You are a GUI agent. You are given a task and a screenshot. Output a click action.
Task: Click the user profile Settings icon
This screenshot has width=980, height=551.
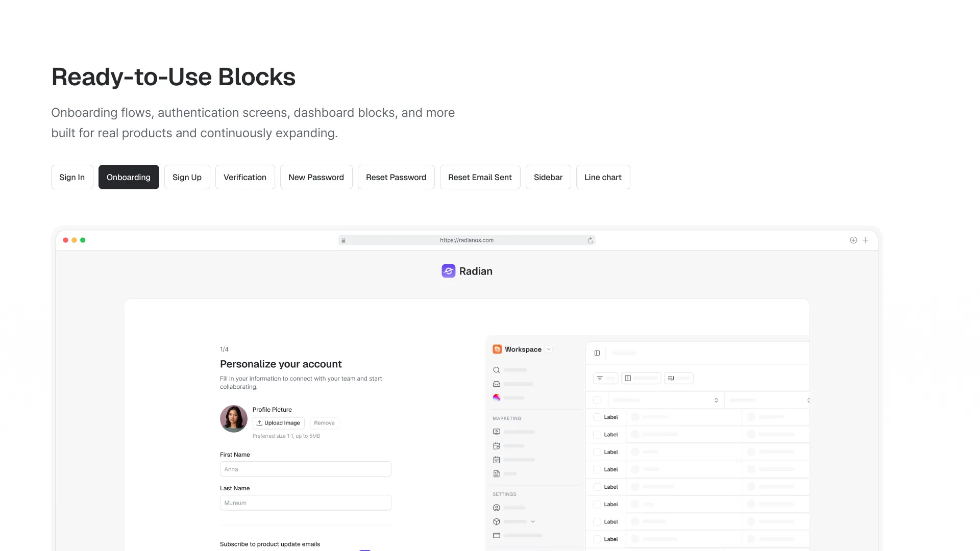point(496,508)
